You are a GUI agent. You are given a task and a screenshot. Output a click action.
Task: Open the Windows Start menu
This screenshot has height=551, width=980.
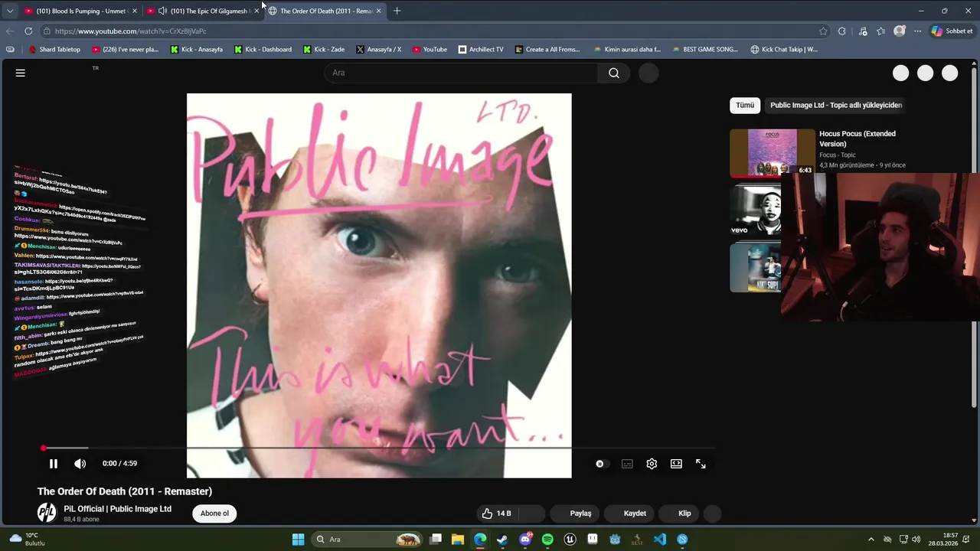pyautogui.click(x=298, y=540)
